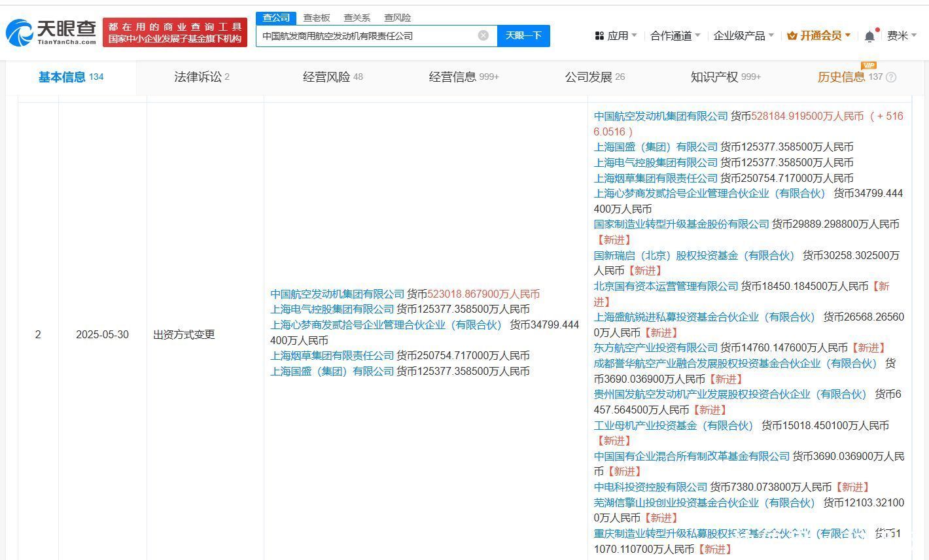Open the 经营风险 tab
This screenshot has height=560, width=929.
(332, 77)
